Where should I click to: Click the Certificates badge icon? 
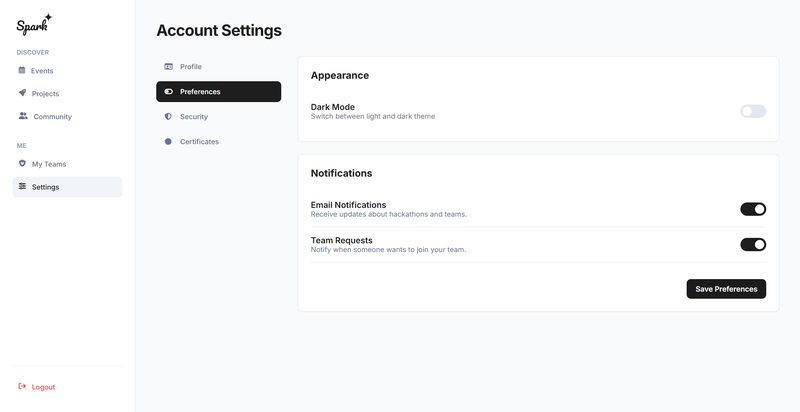(169, 141)
